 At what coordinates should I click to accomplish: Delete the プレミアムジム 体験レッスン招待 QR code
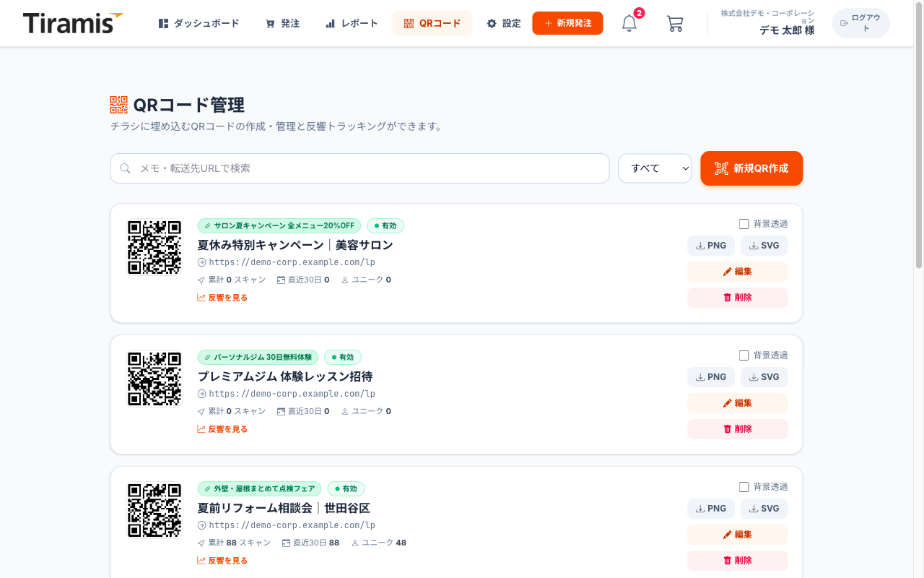[738, 429]
